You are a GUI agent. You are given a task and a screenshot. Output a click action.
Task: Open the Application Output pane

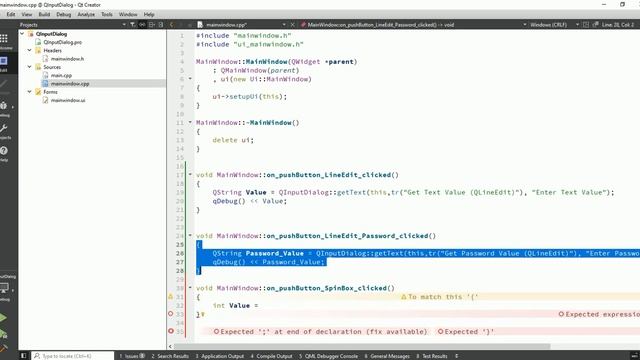[219, 356]
